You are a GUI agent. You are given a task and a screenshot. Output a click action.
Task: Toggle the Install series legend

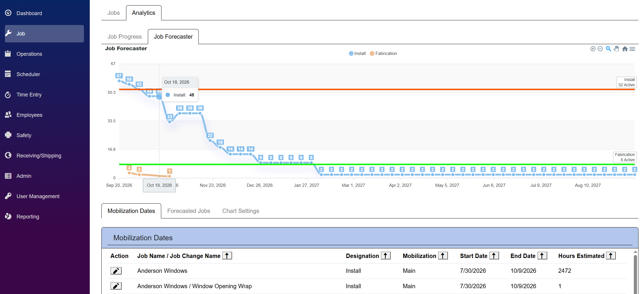click(x=357, y=53)
